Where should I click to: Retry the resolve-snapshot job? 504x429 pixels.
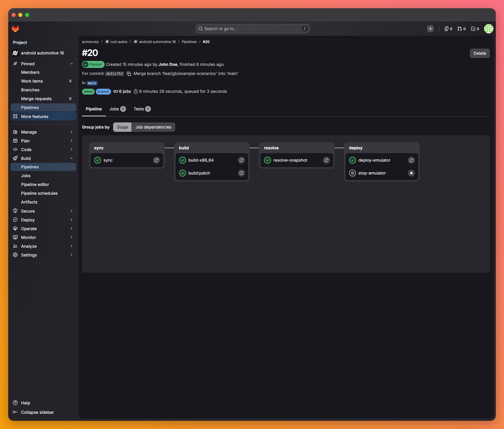tap(326, 160)
